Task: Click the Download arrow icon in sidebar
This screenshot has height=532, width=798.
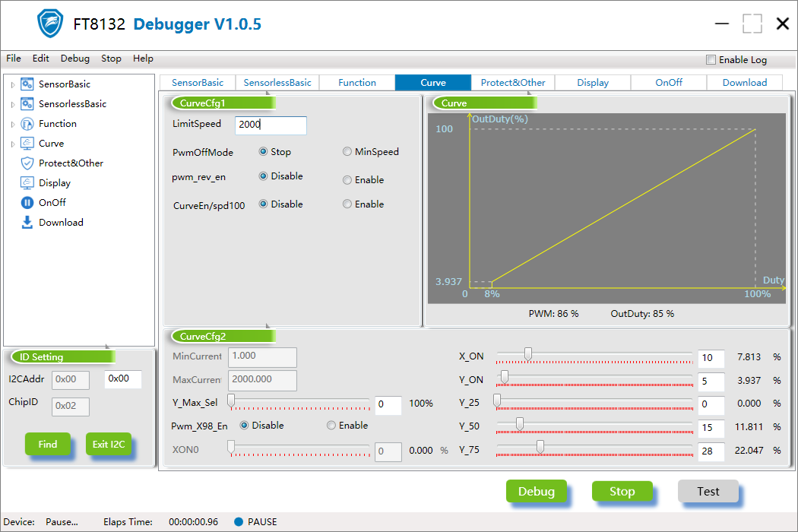Action: tap(27, 223)
